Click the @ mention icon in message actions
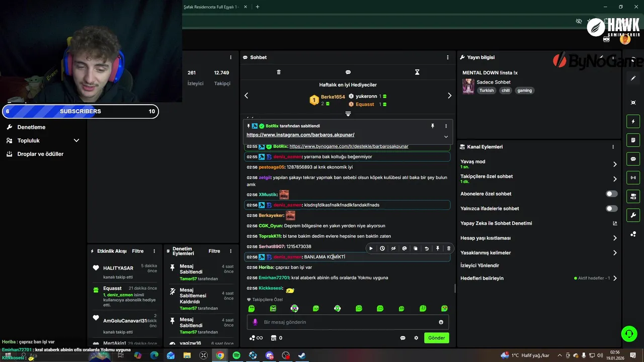Viewport: 644px width, 362px height. [x=405, y=248]
